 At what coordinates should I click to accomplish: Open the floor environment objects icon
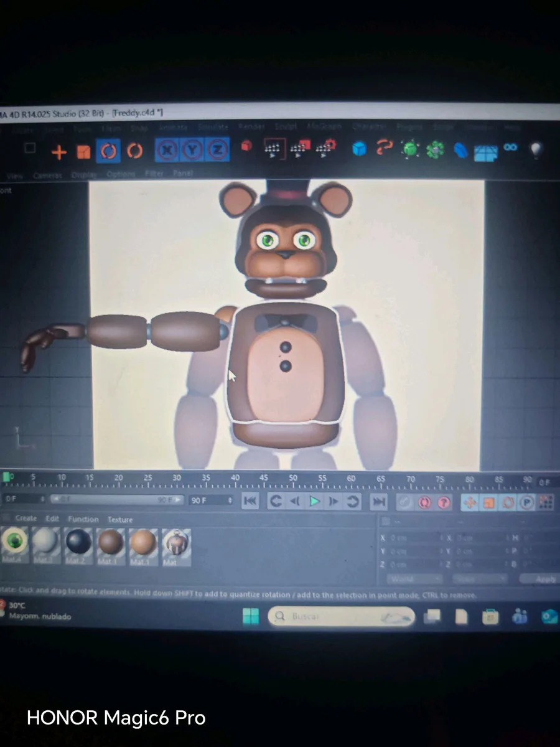[486, 152]
